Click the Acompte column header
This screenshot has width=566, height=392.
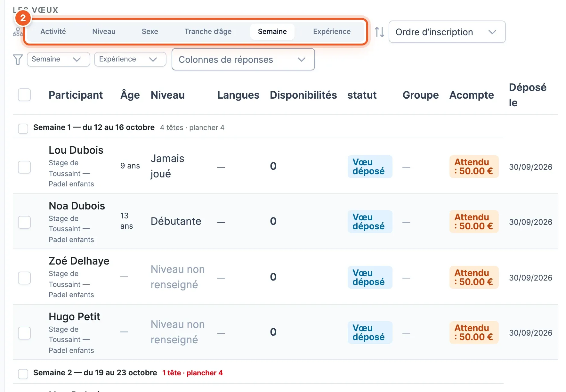pyautogui.click(x=472, y=95)
